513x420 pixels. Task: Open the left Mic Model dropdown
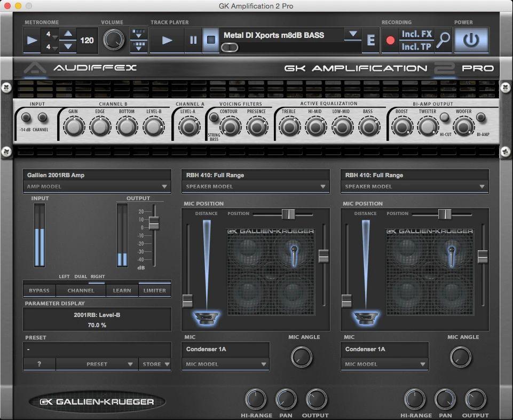coord(225,364)
